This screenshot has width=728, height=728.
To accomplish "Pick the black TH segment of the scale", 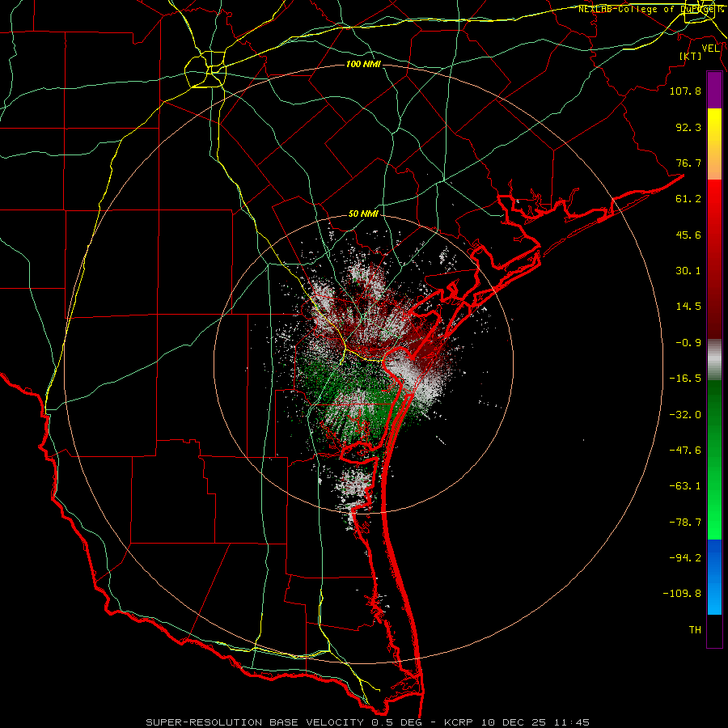I will pos(714,631).
